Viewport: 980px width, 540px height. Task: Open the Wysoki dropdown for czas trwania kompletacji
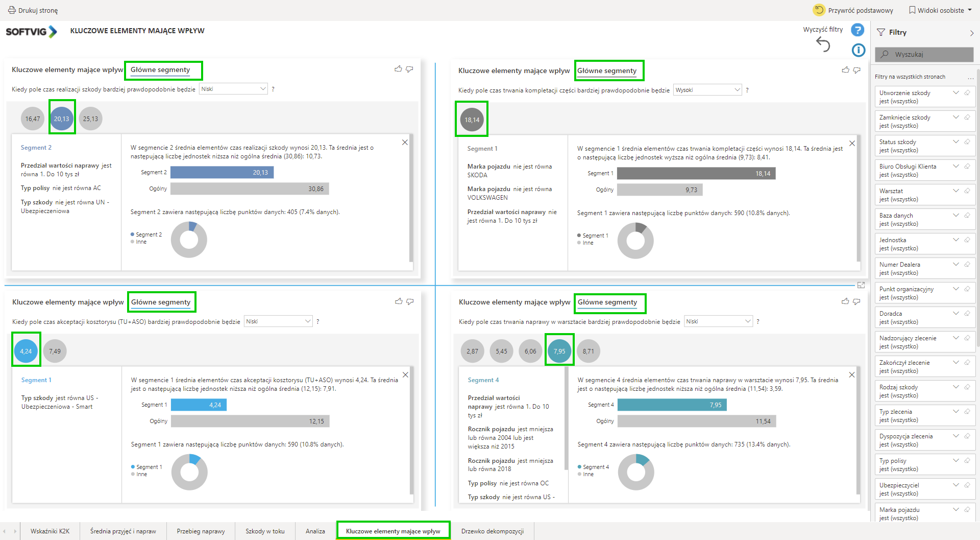pyautogui.click(x=707, y=90)
